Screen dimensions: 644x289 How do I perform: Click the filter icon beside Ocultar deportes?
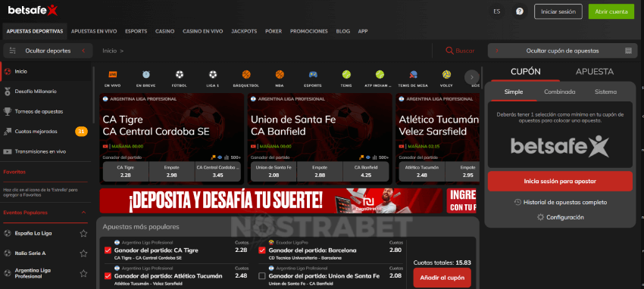tap(12, 51)
